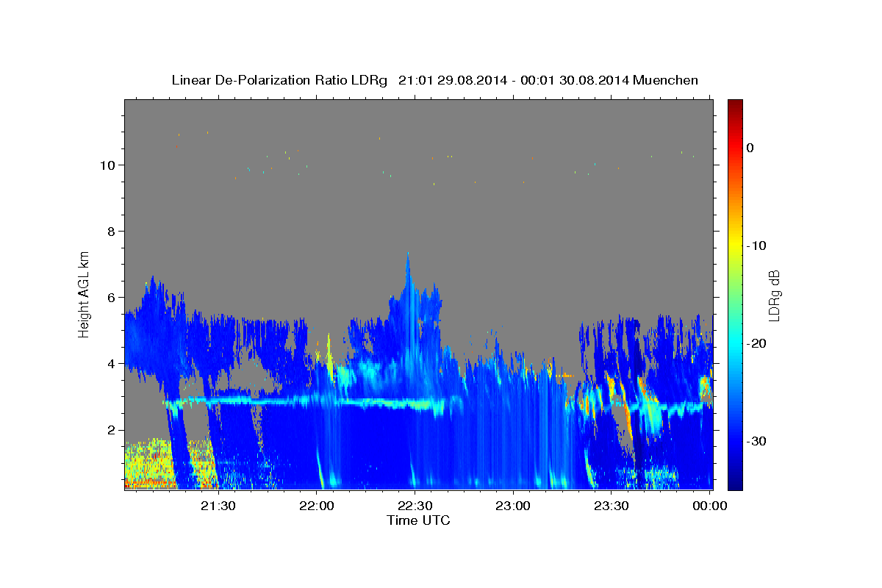Click the height tick label 8
Viewport: 882px width, 588px height.
tap(110, 231)
